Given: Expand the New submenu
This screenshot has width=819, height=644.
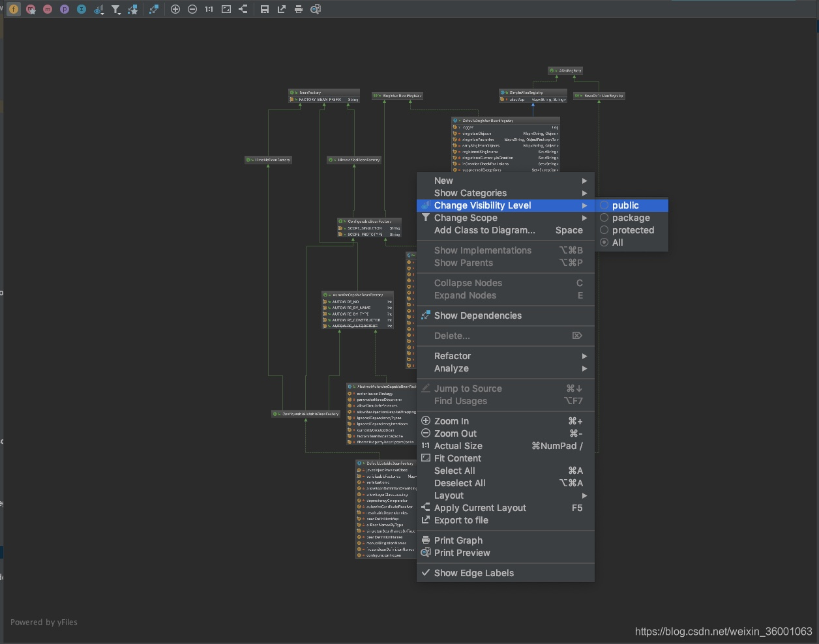Looking at the screenshot, I should tap(505, 181).
